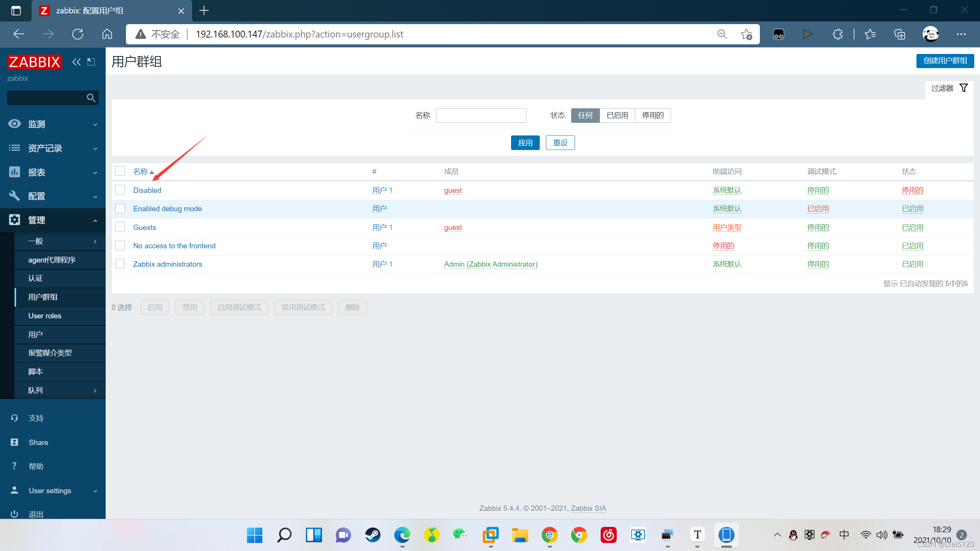
Task: Open WeChat from the taskbar
Action: coord(461,535)
